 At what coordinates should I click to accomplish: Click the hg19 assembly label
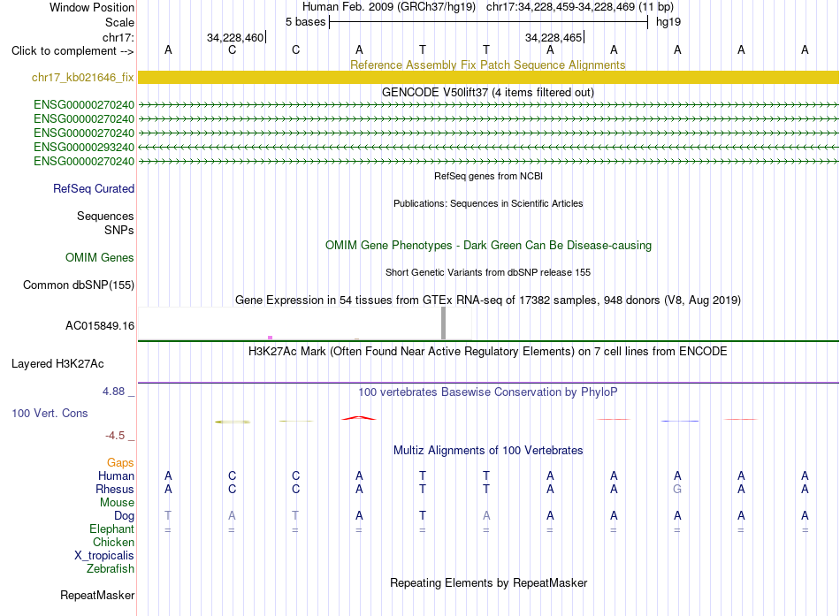(668, 22)
